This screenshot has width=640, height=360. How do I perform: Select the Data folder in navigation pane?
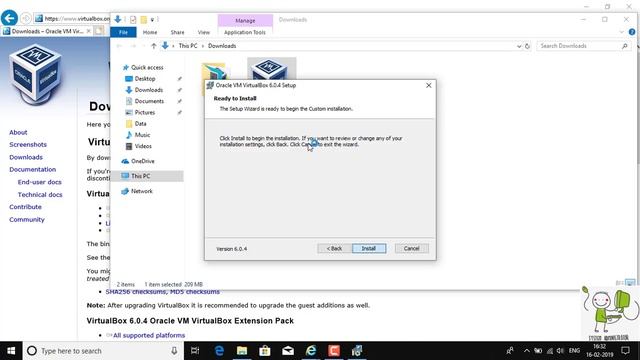[140, 124]
